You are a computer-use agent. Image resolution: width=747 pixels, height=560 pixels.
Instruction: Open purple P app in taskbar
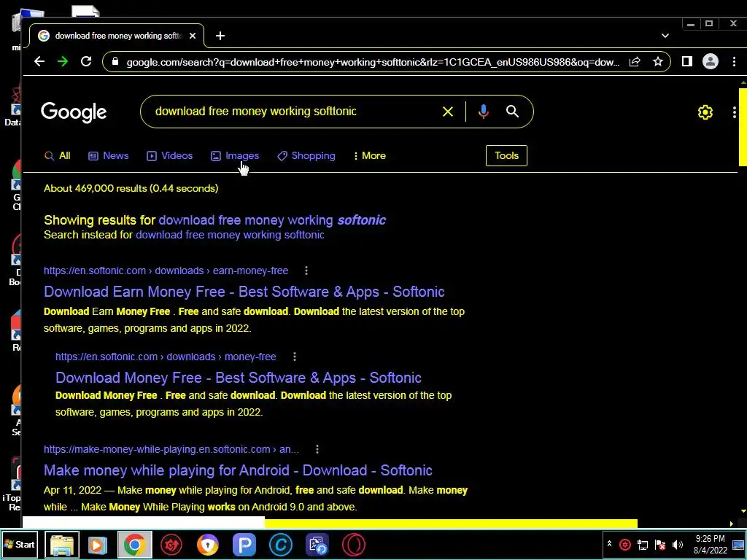pos(244,545)
